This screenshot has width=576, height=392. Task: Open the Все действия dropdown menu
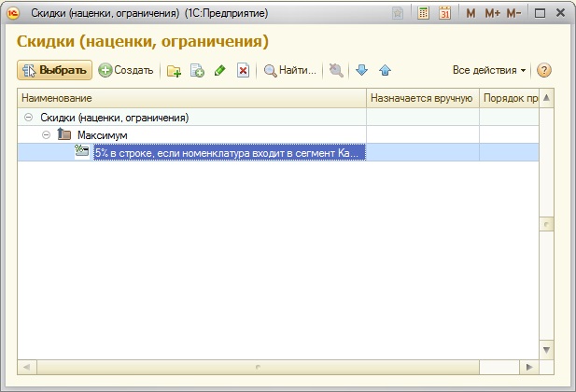(489, 70)
